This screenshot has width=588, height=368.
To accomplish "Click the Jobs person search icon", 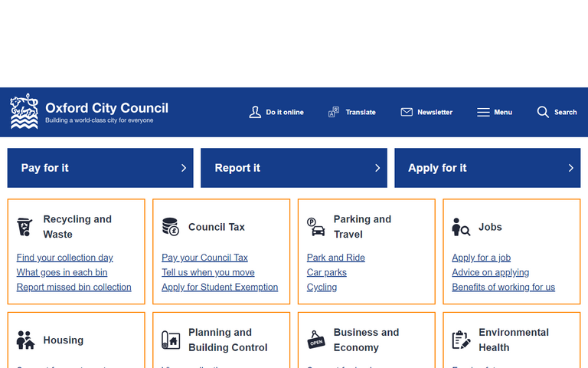I will coord(461,227).
